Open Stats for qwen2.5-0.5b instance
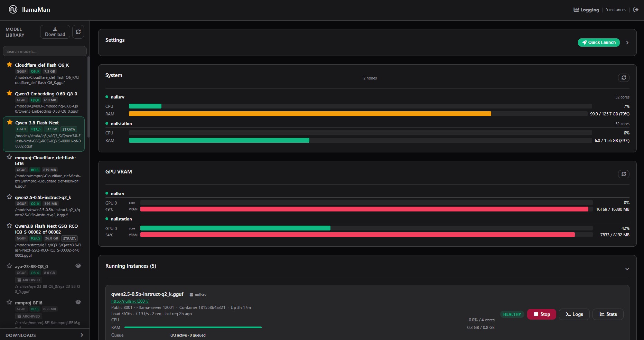644x340 pixels. (608, 314)
